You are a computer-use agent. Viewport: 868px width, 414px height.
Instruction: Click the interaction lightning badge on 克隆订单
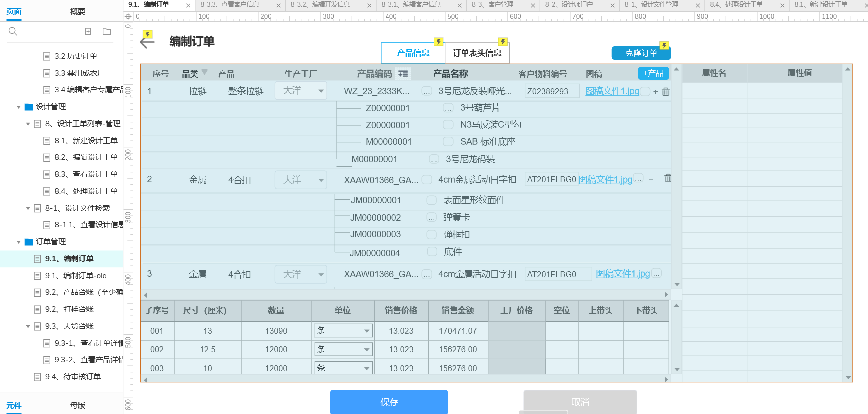(664, 45)
